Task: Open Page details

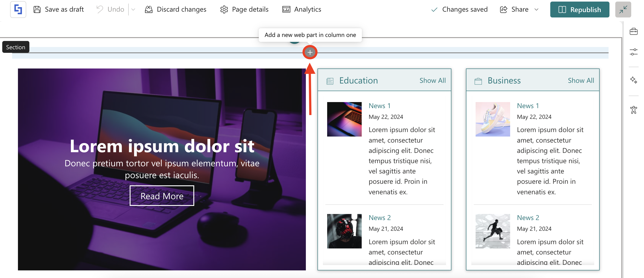Action: pos(244,9)
